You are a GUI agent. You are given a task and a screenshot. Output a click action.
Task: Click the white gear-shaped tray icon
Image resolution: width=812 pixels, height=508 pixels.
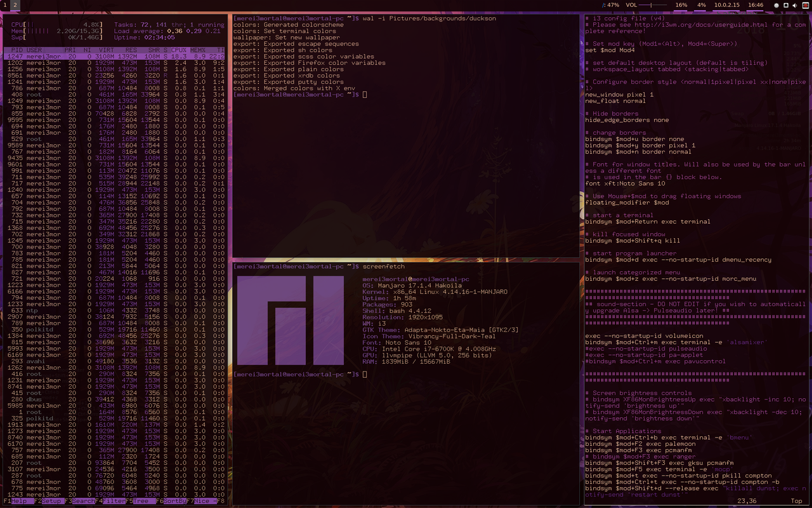coord(776,5)
